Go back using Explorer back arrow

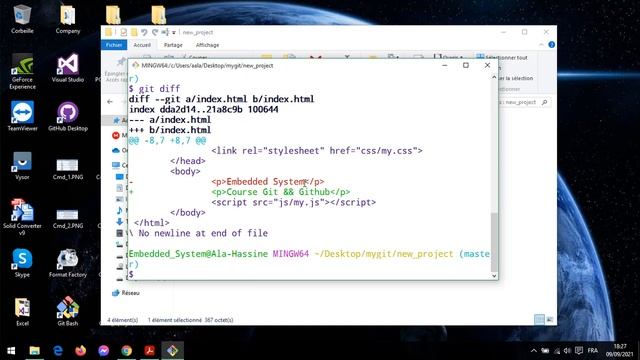pyautogui.click(x=110, y=102)
